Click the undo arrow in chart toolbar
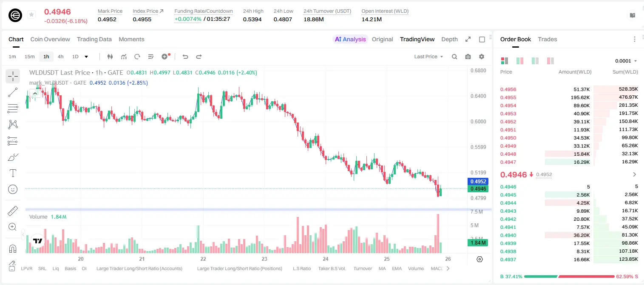Screen dimensions: 644x285 185,57
